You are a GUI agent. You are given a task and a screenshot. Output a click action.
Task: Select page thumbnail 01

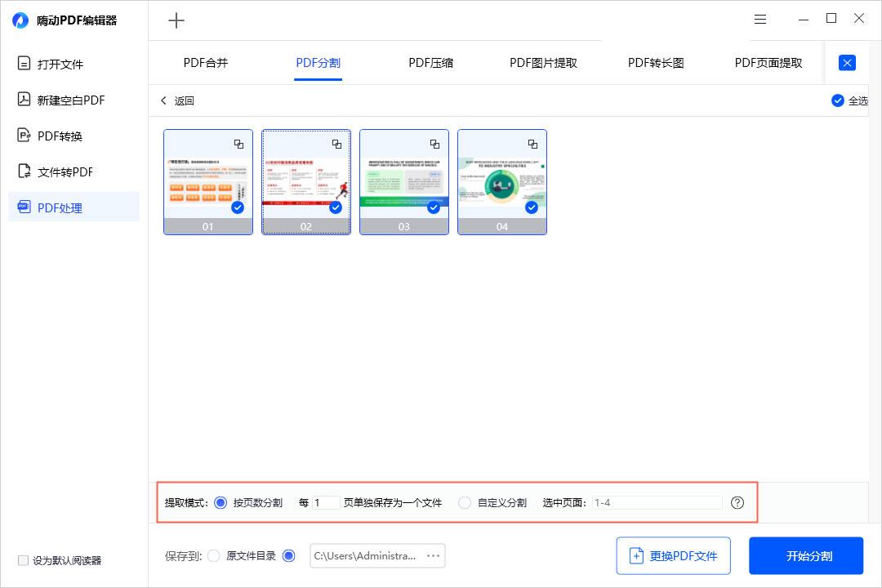click(208, 182)
